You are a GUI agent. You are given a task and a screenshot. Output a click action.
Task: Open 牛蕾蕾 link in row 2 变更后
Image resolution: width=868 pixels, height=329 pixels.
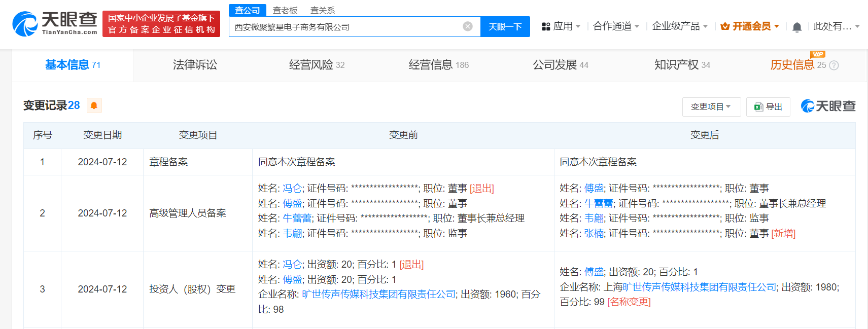(x=599, y=204)
